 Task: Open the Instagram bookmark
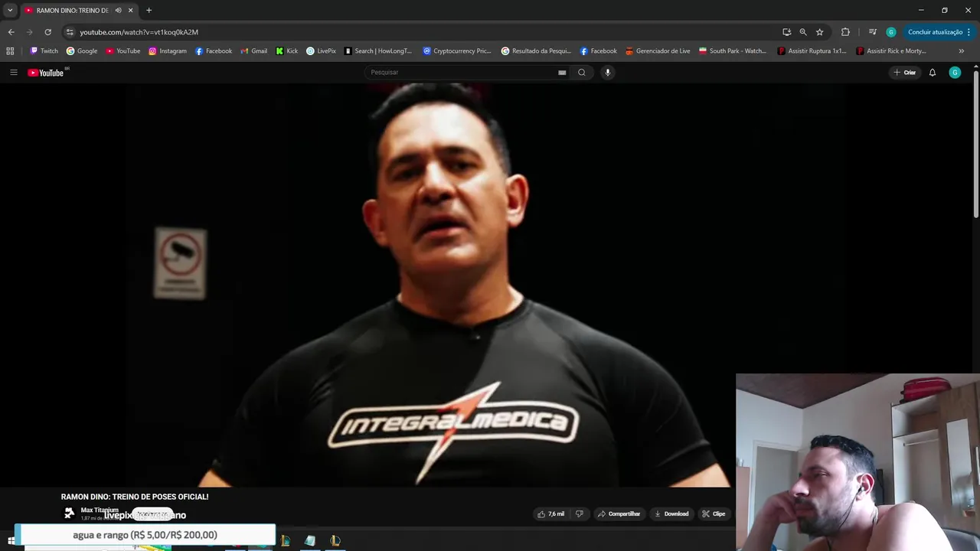point(168,51)
